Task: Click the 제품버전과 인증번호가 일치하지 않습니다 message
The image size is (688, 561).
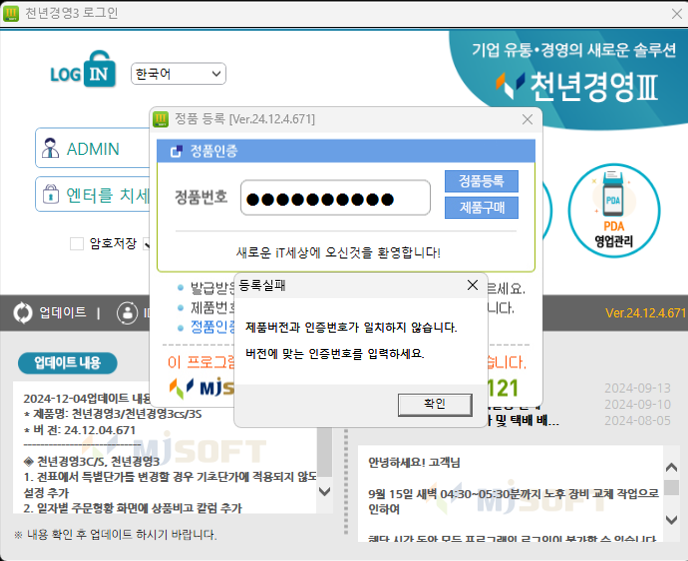Action: pos(351,327)
